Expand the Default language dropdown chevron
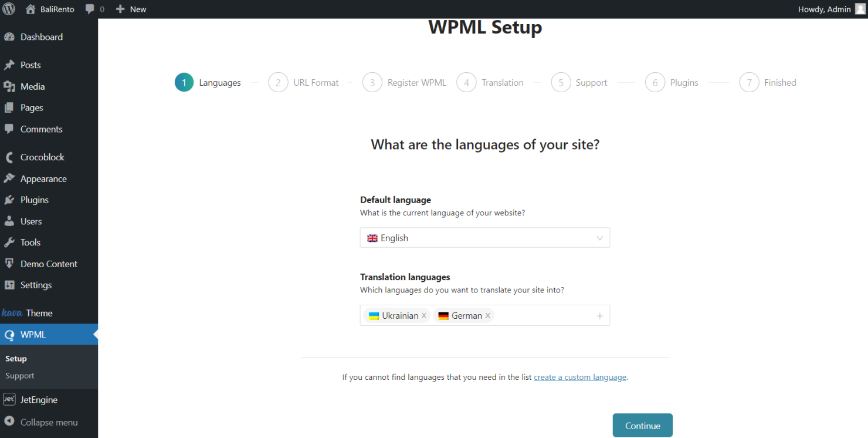Screen dimensions: 868x438 tap(599, 238)
